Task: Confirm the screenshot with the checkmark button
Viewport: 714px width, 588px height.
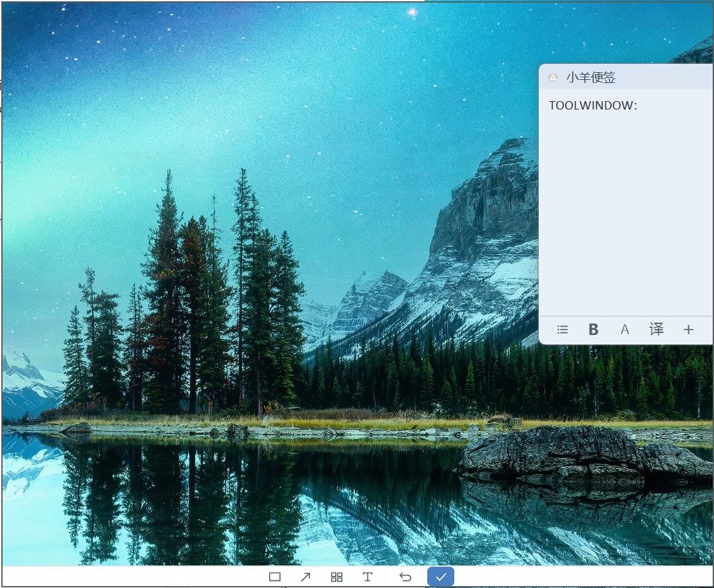Action: [x=440, y=577]
